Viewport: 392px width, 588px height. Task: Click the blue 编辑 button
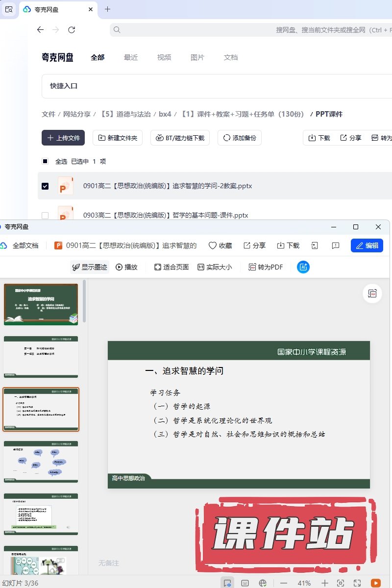click(367, 245)
